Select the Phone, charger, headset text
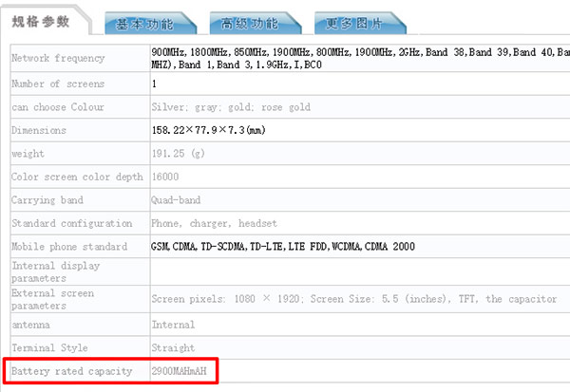 (214, 223)
